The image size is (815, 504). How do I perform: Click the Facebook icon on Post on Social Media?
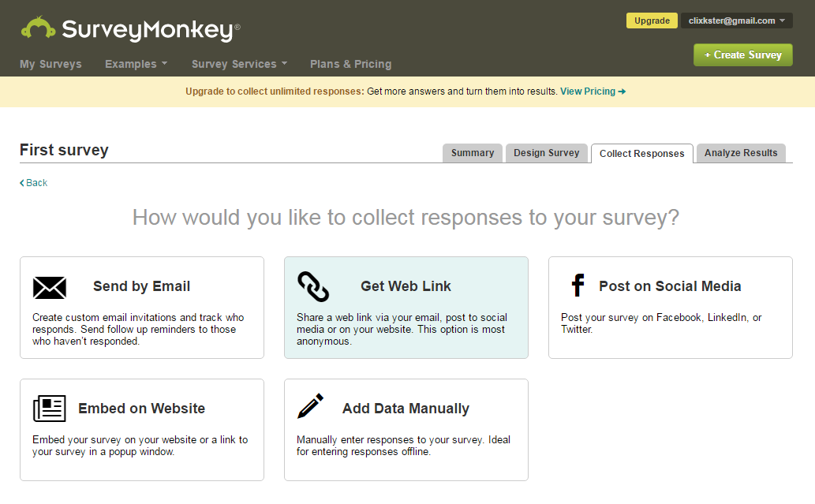point(578,286)
